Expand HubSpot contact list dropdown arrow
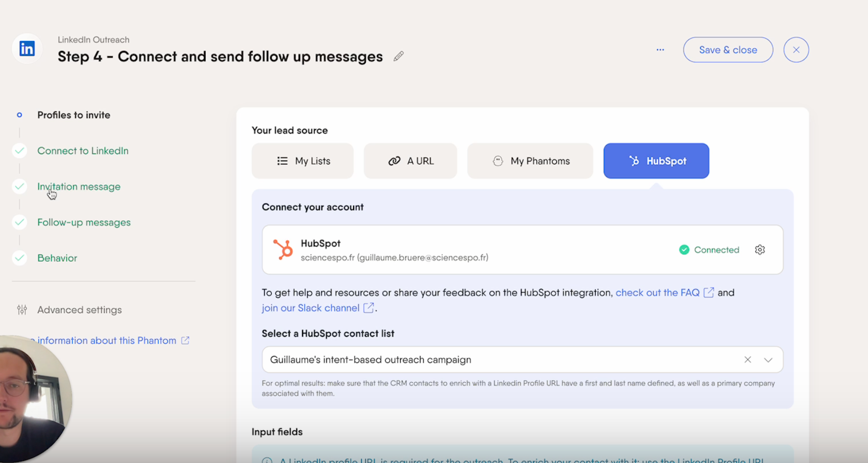The width and height of the screenshot is (868, 463). (x=768, y=360)
